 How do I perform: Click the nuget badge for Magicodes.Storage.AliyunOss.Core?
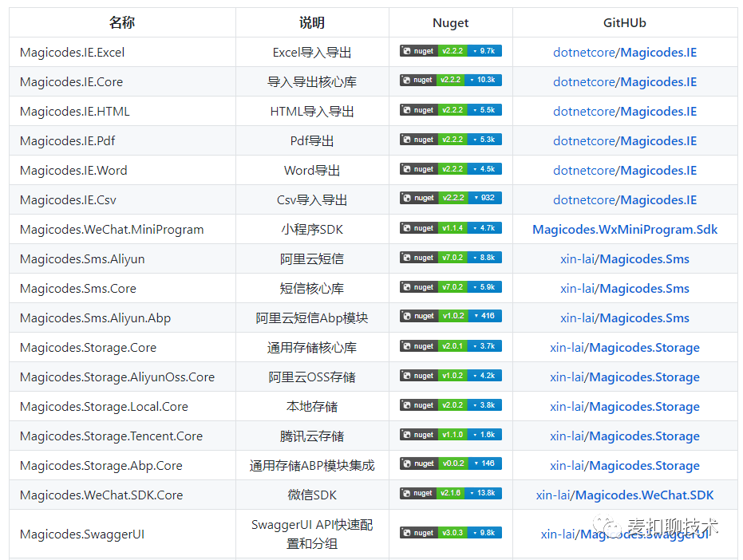pyautogui.click(x=451, y=376)
